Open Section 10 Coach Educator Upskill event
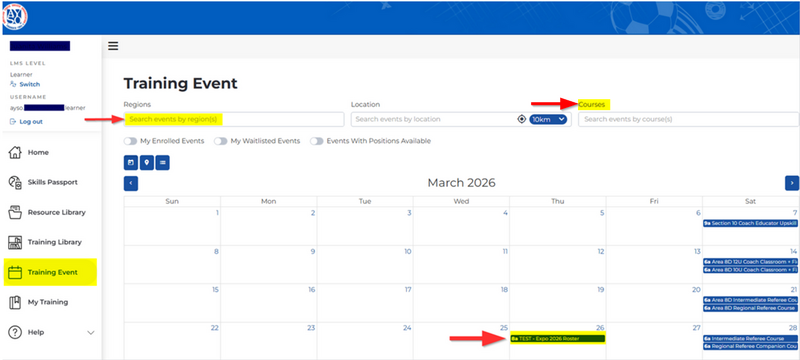 (750, 223)
